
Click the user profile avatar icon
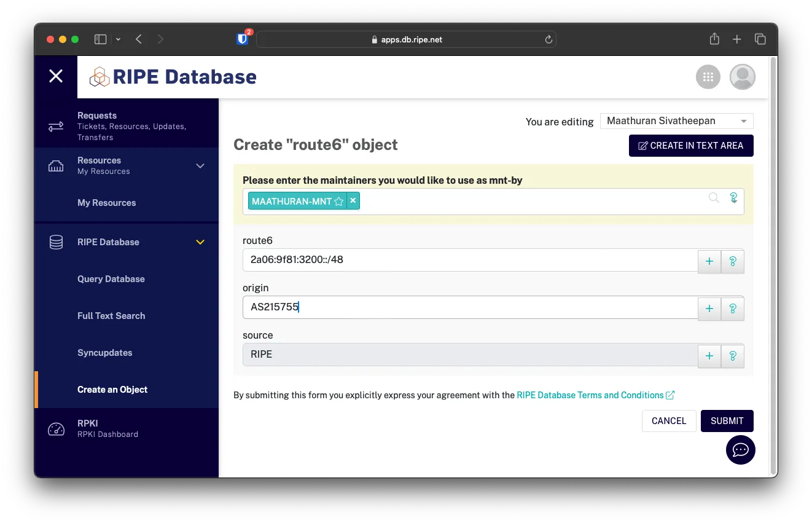pyautogui.click(x=742, y=77)
